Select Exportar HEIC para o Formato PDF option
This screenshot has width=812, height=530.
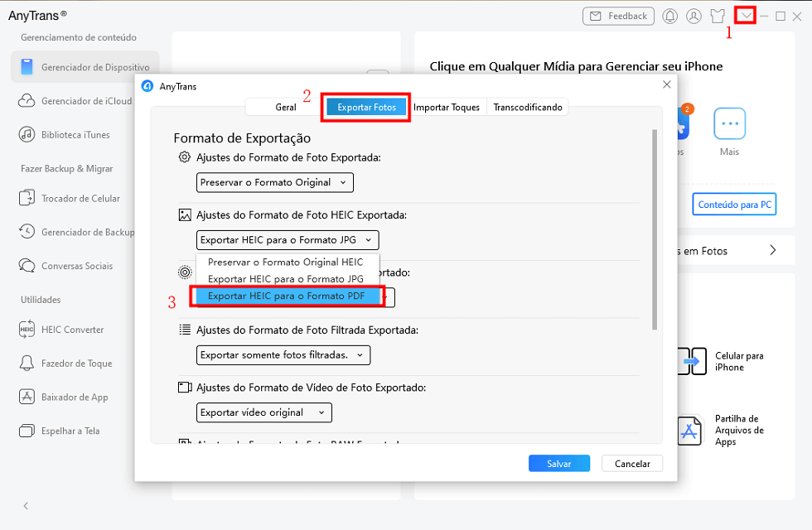click(x=288, y=296)
